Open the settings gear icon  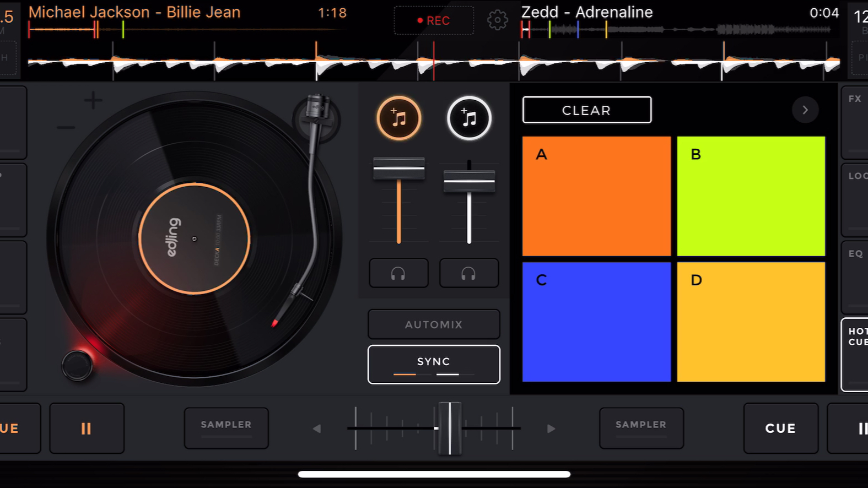pos(497,20)
